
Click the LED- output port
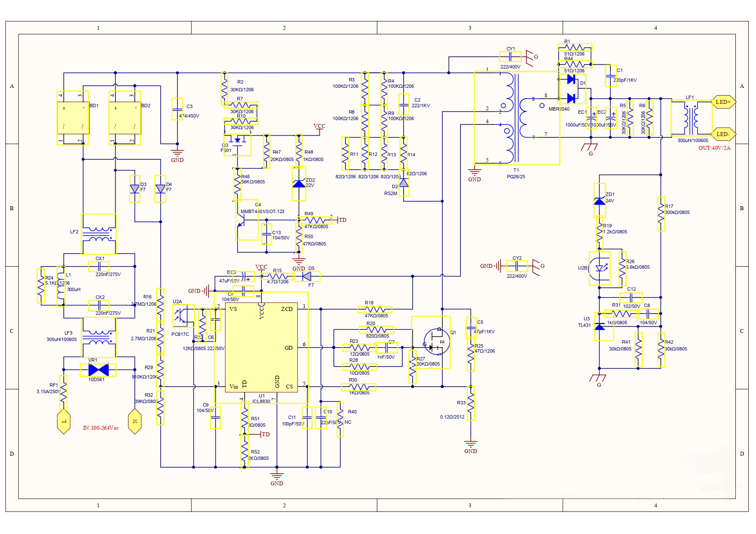(723, 134)
